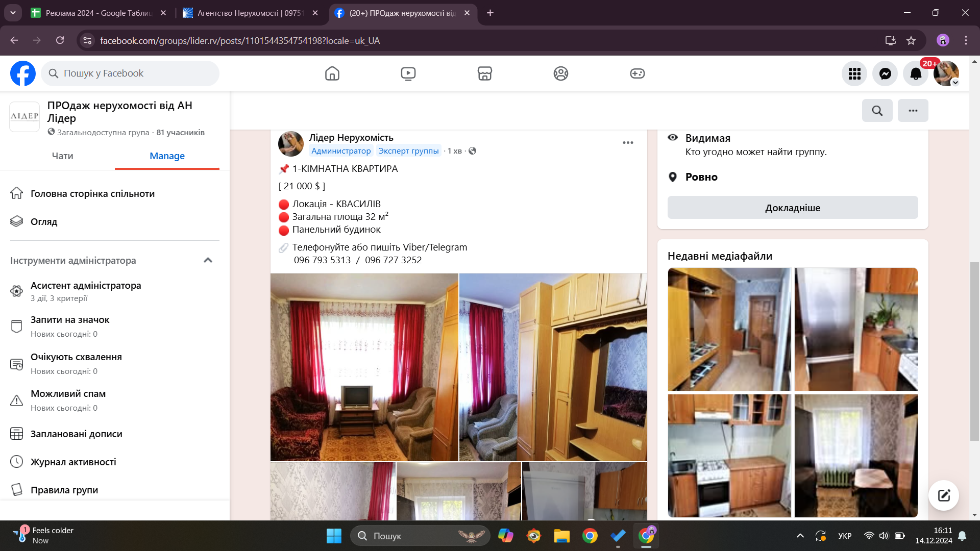
Task: Click the floating new message compose icon
Action: coord(943,495)
